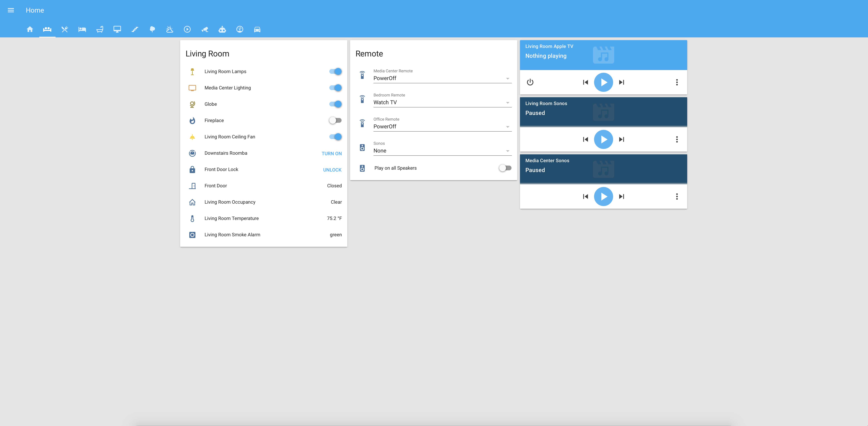Open Bedroom Remote activity dropdown
The height and width of the screenshot is (426, 868).
coord(442,103)
